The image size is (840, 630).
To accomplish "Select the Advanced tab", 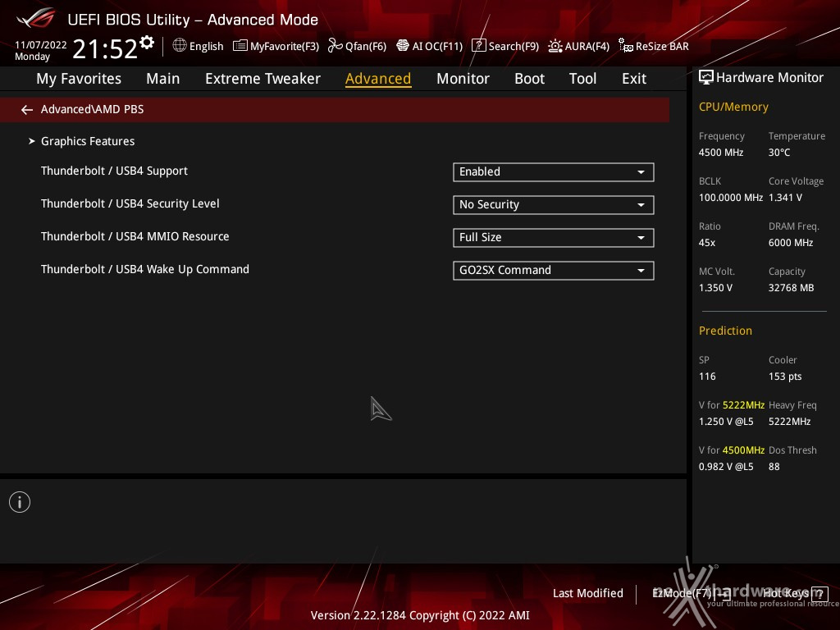I will (378, 79).
